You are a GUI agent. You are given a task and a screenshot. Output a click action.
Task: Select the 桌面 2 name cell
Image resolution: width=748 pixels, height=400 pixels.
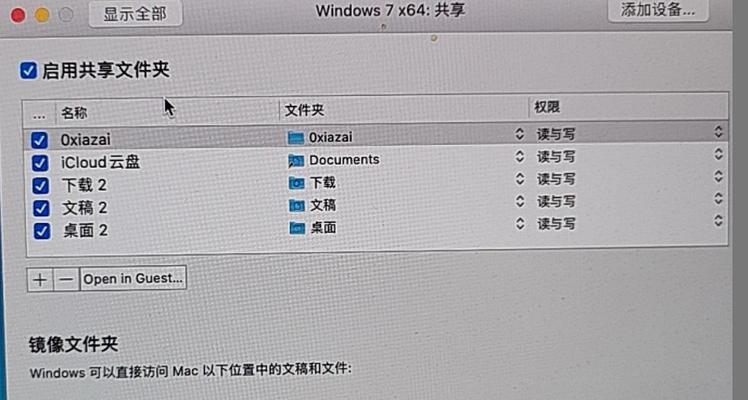click(85, 231)
